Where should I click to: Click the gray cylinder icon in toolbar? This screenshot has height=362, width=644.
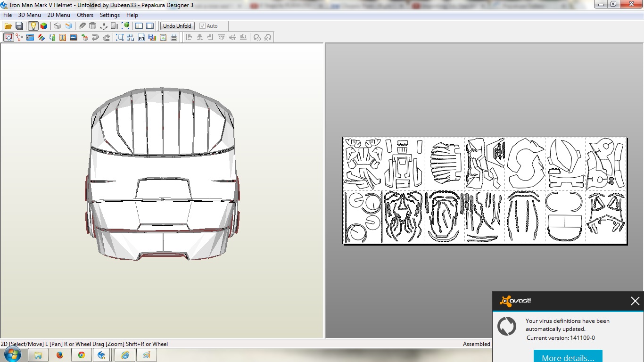coord(93,26)
